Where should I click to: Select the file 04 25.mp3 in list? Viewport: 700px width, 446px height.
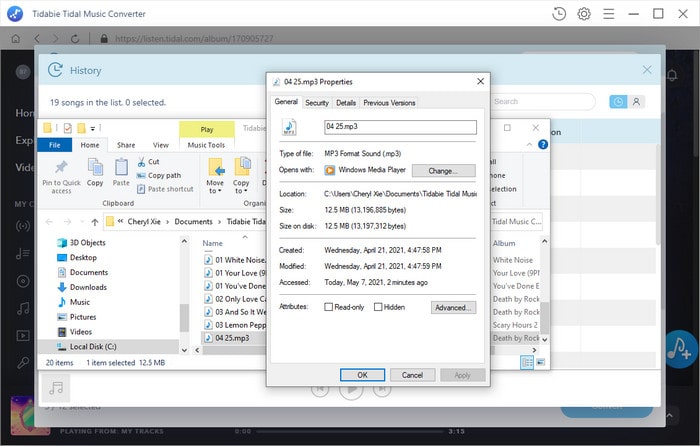click(227, 338)
